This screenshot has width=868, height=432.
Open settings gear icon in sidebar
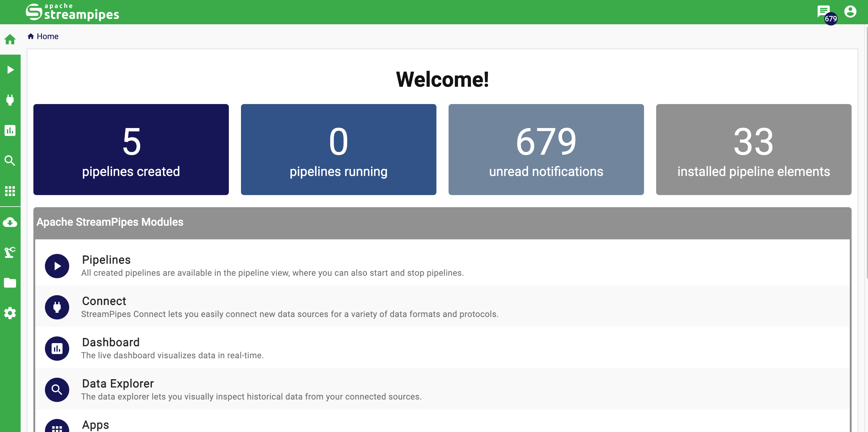[10, 313]
